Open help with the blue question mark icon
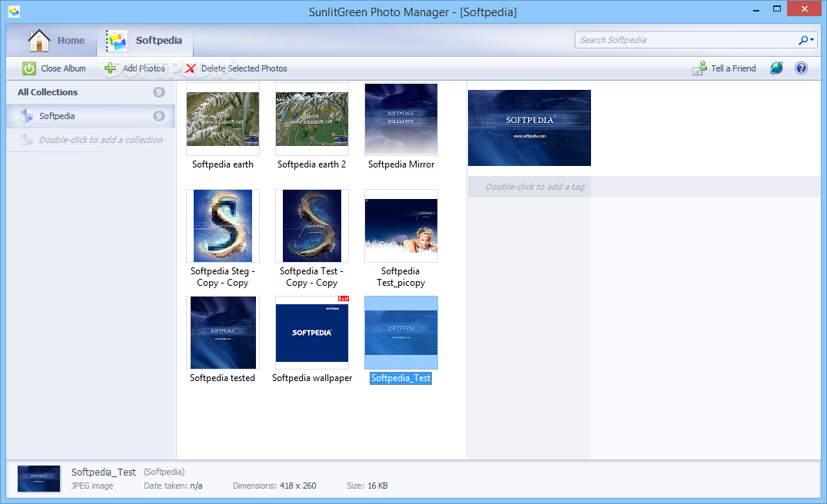The width and height of the screenshot is (827, 504). click(x=801, y=68)
